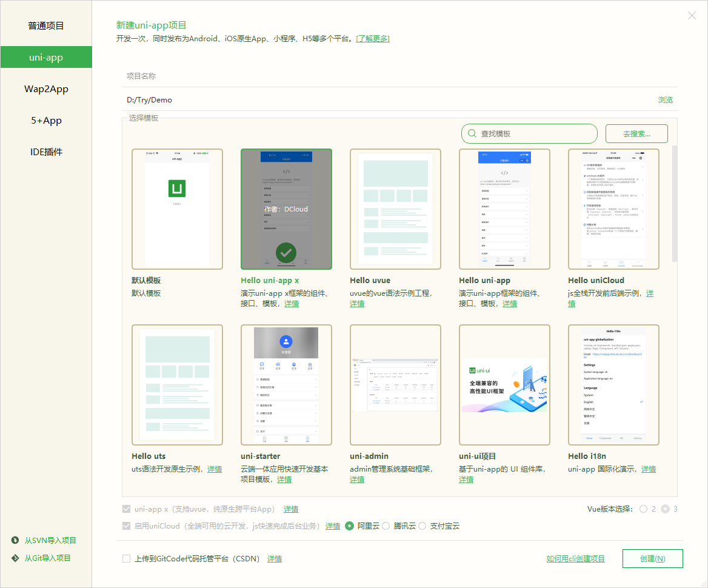708x588 pixels.
Task: Switch to the 普通项目 tab
Action: pos(46,25)
